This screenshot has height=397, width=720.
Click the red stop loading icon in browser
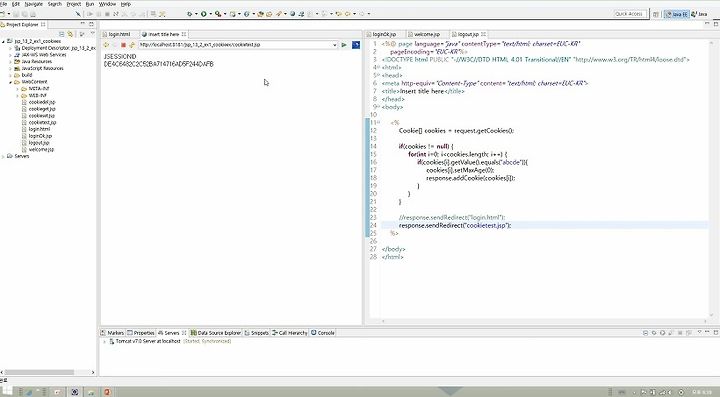pos(123,45)
